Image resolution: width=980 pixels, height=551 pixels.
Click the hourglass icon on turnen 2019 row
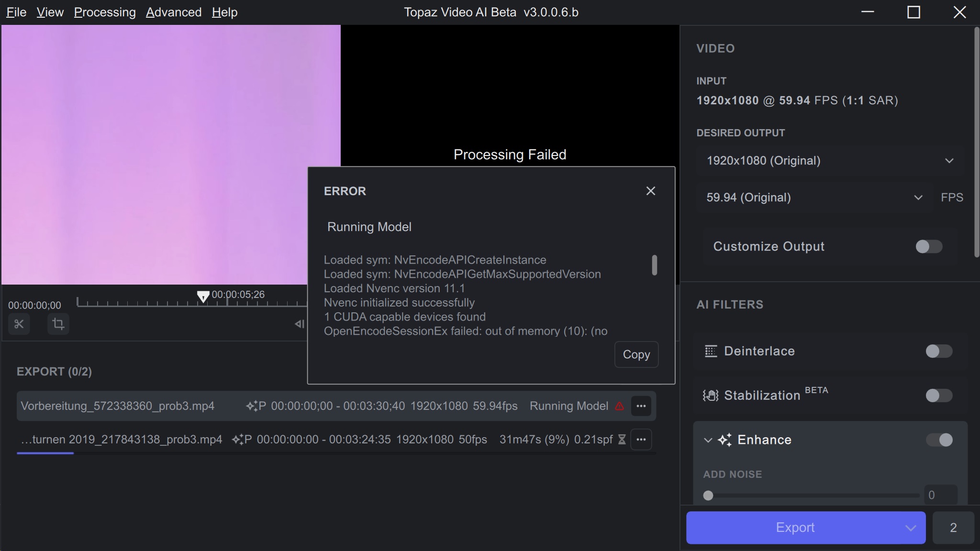tap(622, 440)
